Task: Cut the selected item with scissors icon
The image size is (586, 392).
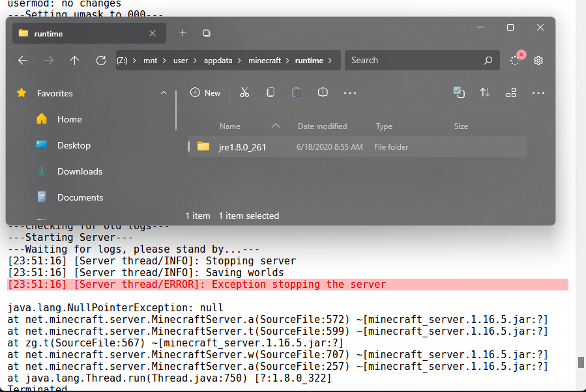Action: pyautogui.click(x=244, y=92)
